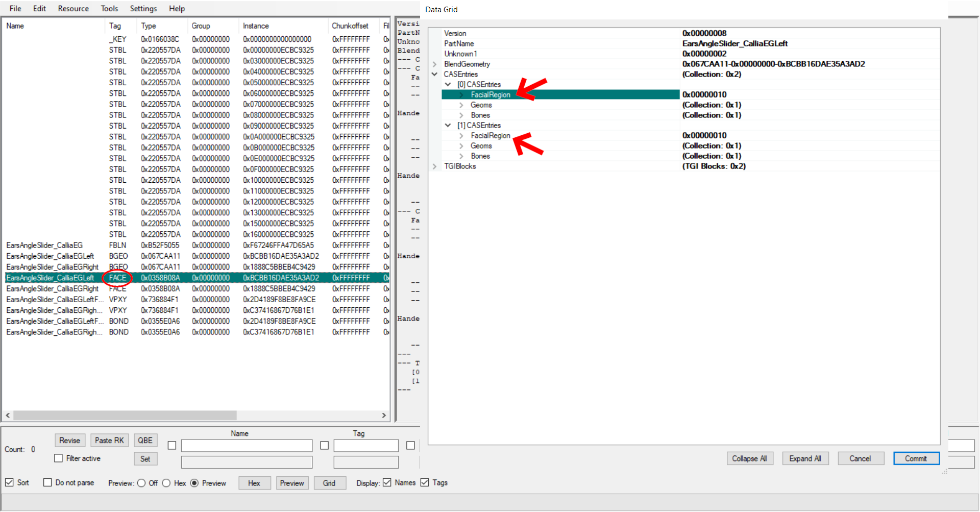The image size is (980, 512).
Task: Expand Geoms under [1] CASEntries
Action: [461, 146]
